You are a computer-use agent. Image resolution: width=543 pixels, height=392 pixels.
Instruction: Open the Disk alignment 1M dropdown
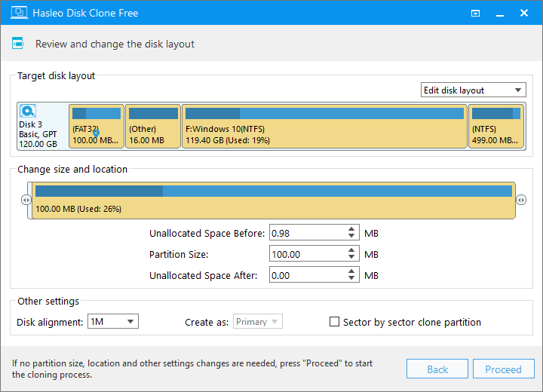113,321
